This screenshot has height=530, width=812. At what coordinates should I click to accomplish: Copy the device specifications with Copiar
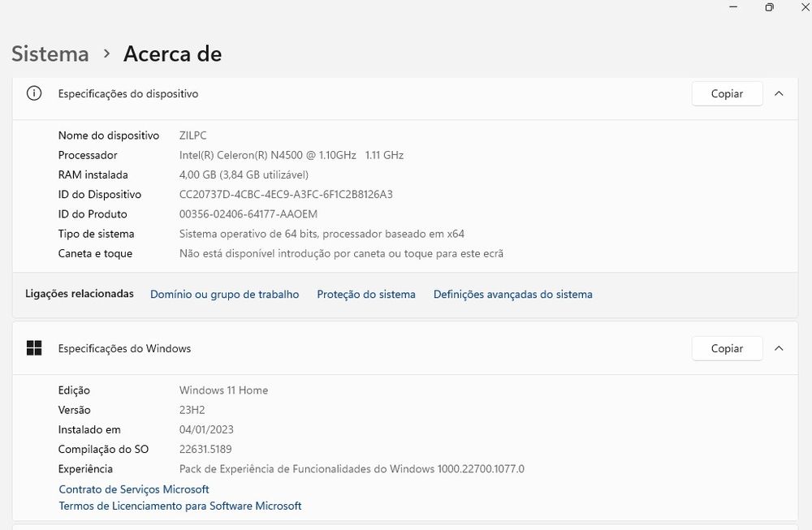coord(727,93)
